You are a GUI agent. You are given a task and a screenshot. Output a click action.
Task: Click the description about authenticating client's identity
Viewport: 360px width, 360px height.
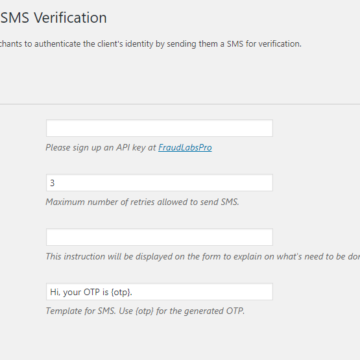click(151, 44)
